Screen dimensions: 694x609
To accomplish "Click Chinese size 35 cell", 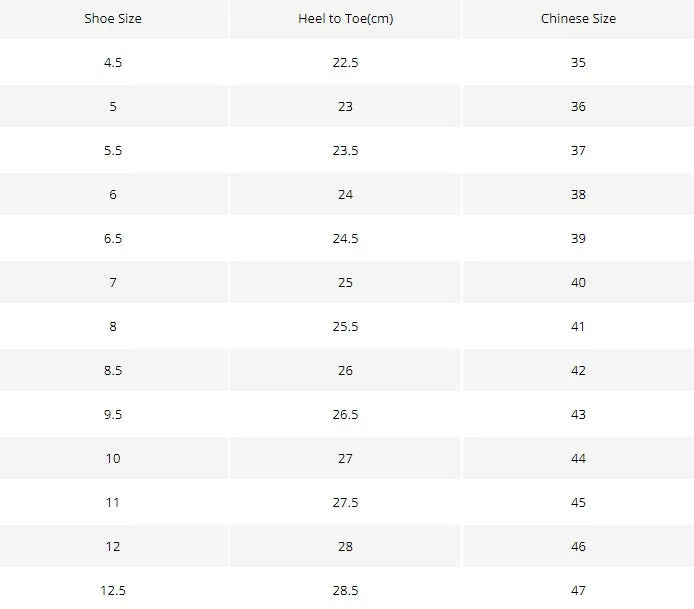I will click(x=578, y=63).
